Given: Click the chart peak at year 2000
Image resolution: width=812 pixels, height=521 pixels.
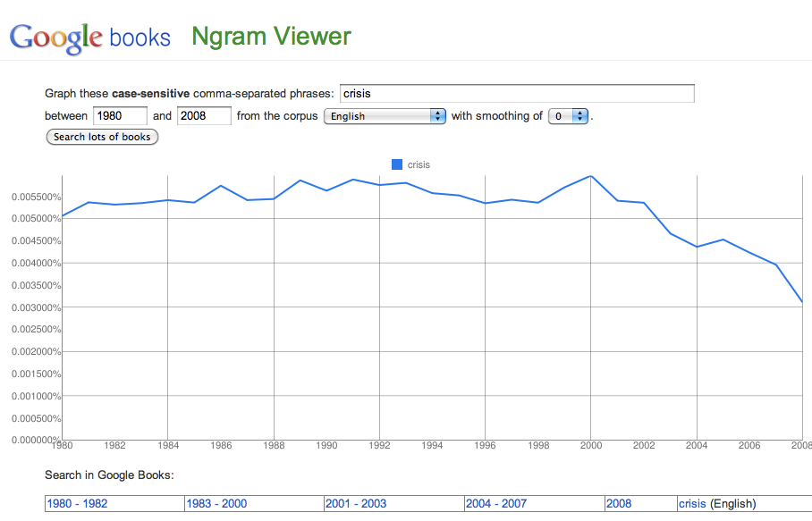Looking at the screenshot, I should coord(591,176).
